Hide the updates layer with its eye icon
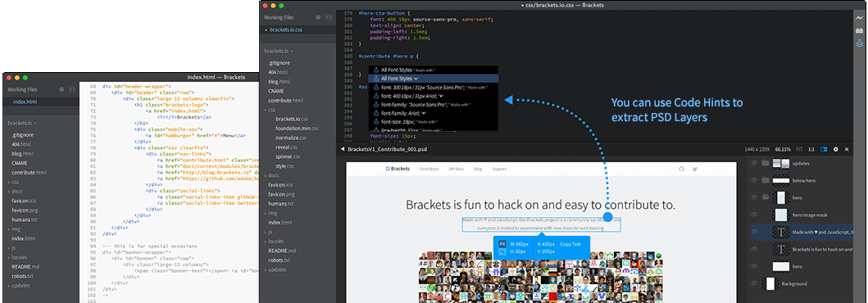Image resolution: width=868 pixels, height=303 pixels. pyautogui.click(x=753, y=163)
